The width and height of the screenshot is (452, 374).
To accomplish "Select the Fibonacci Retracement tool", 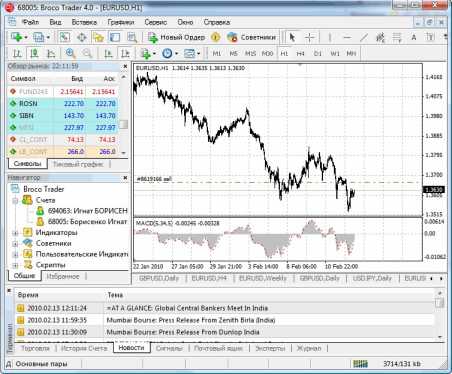I will pos(397,37).
